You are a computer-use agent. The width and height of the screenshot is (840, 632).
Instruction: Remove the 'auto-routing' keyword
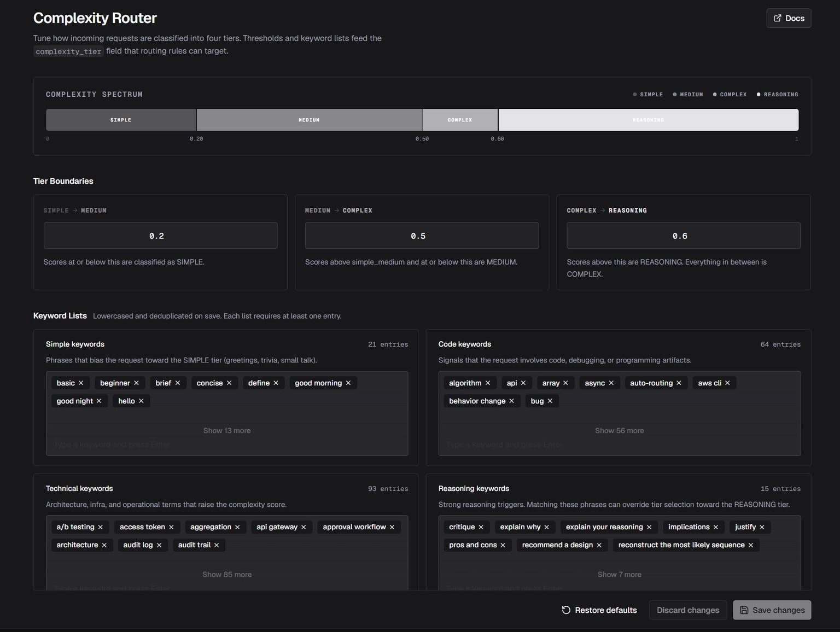click(x=679, y=383)
